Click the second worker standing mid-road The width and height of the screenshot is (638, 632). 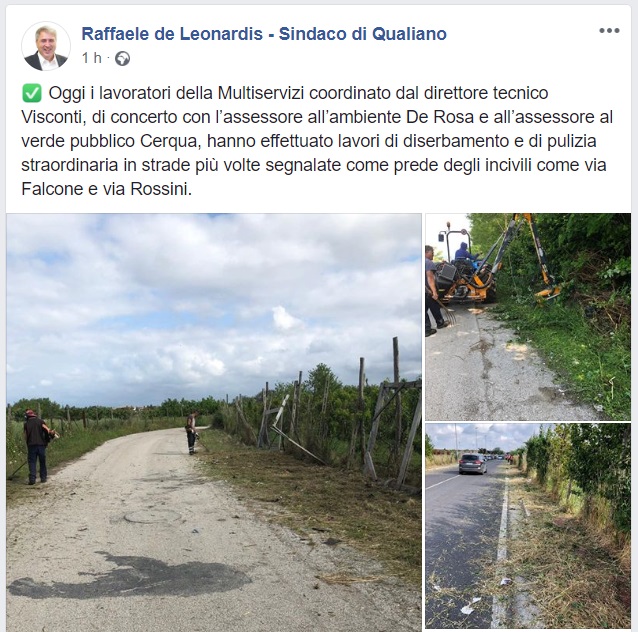191,433
